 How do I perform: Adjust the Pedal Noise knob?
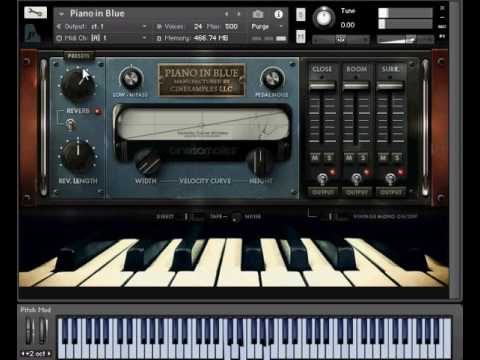[272, 78]
